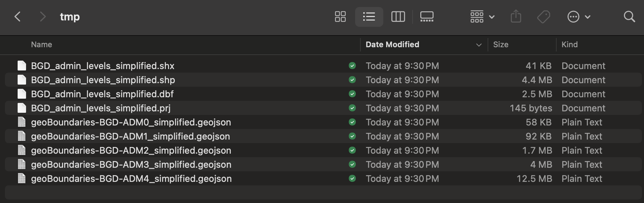This screenshot has height=203, width=644.
Task: Click the forward navigation arrow
Action: [43, 17]
